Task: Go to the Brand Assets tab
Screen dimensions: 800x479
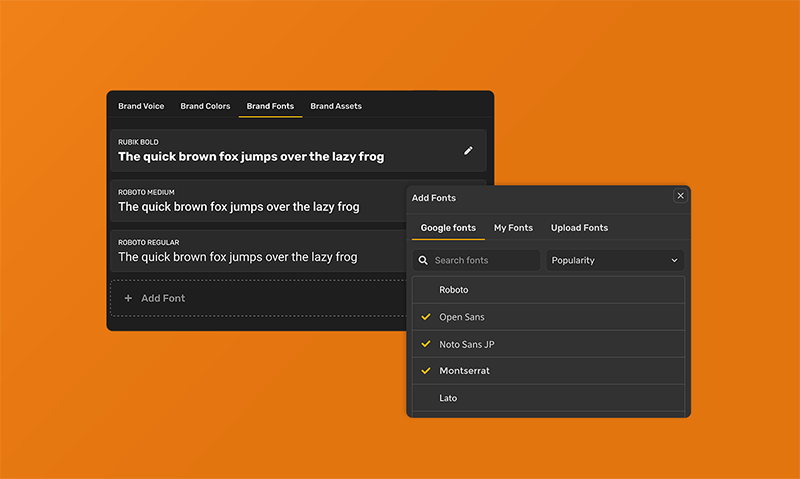Action: 336,106
